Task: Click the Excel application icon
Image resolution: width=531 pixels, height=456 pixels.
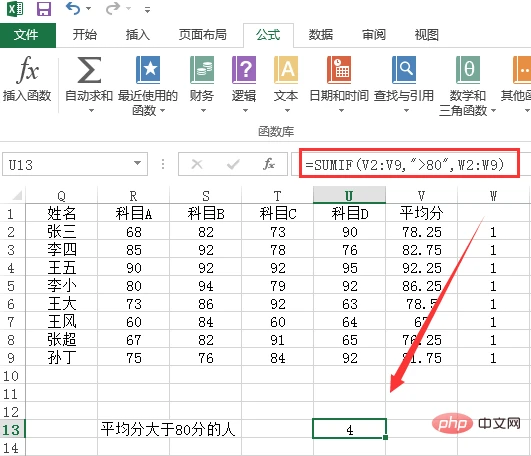Action: coord(15,8)
